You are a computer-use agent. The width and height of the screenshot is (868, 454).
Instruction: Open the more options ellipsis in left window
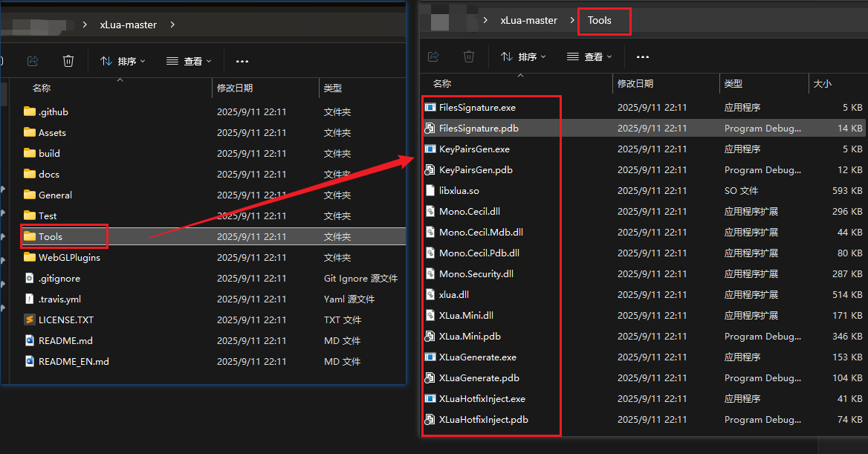tap(242, 61)
